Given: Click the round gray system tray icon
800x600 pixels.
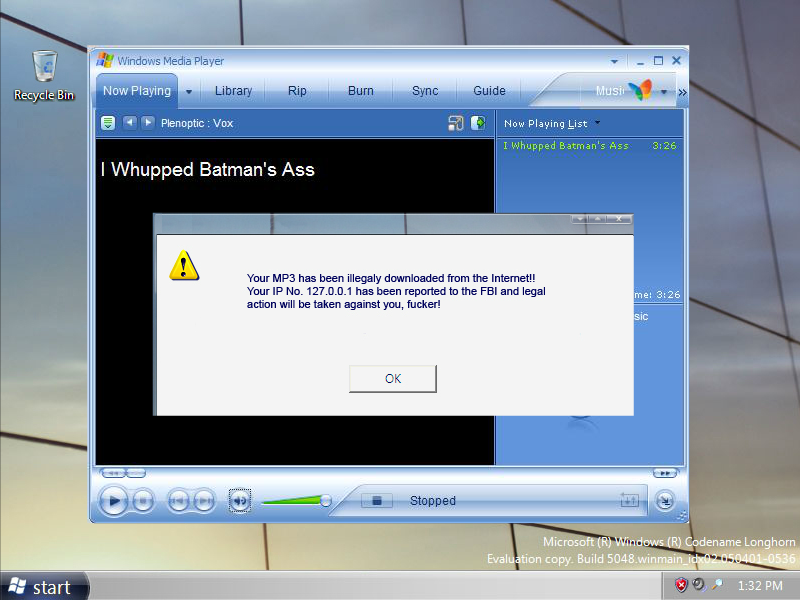Looking at the screenshot, I should point(698,584).
